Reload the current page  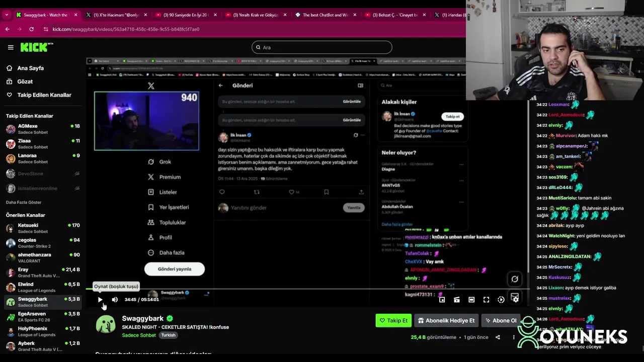pos(32,29)
